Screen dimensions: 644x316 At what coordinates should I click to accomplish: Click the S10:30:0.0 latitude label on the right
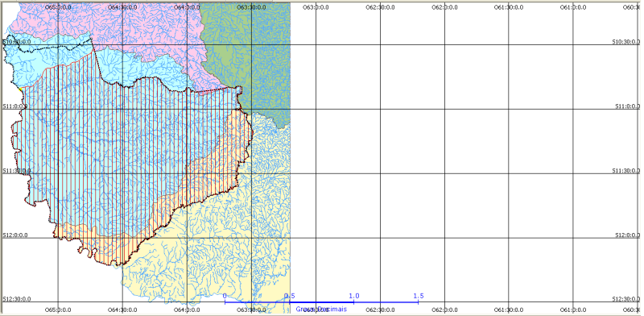click(626, 42)
